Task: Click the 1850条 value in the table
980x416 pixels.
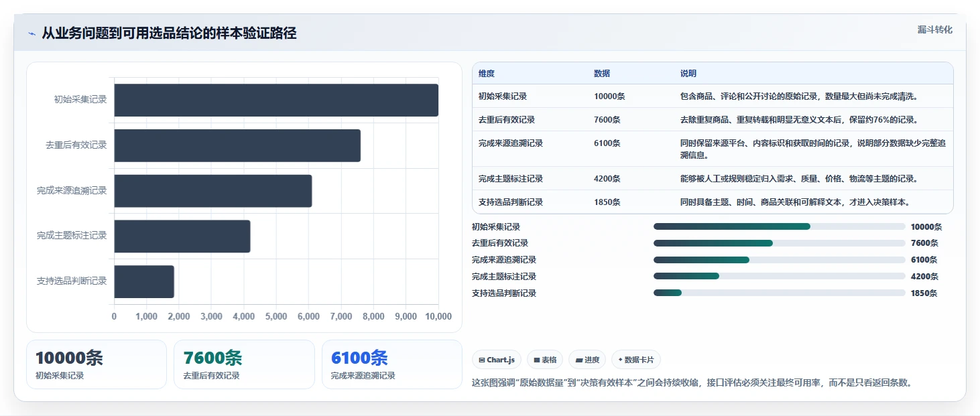Action: [x=607, y=202]
